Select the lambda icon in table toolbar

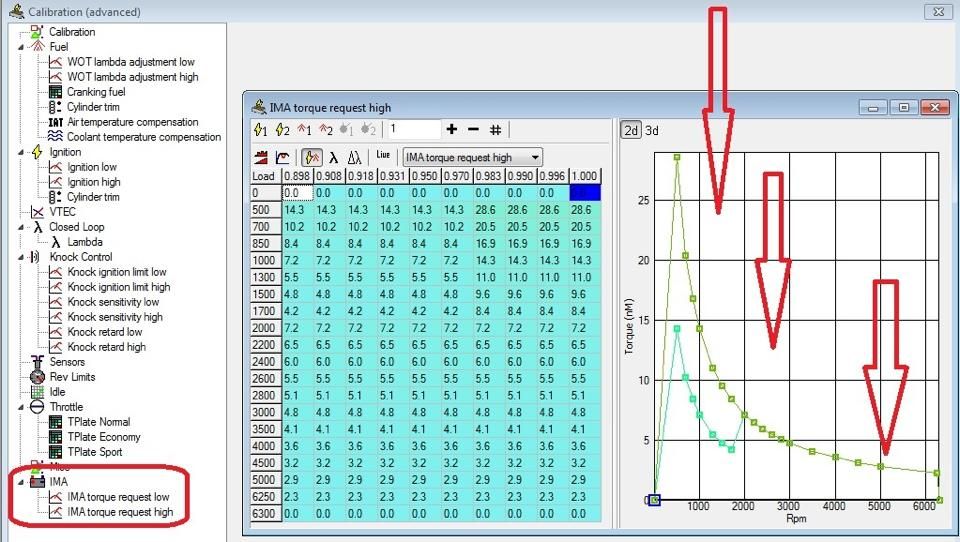(x=333, y=158)
